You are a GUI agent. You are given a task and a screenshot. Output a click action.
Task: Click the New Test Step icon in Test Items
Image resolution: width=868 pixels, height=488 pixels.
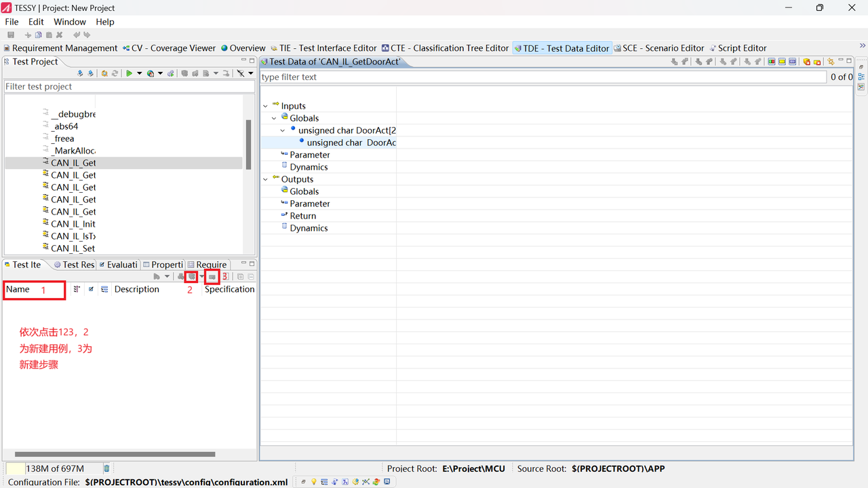click(x=212, y=276)
